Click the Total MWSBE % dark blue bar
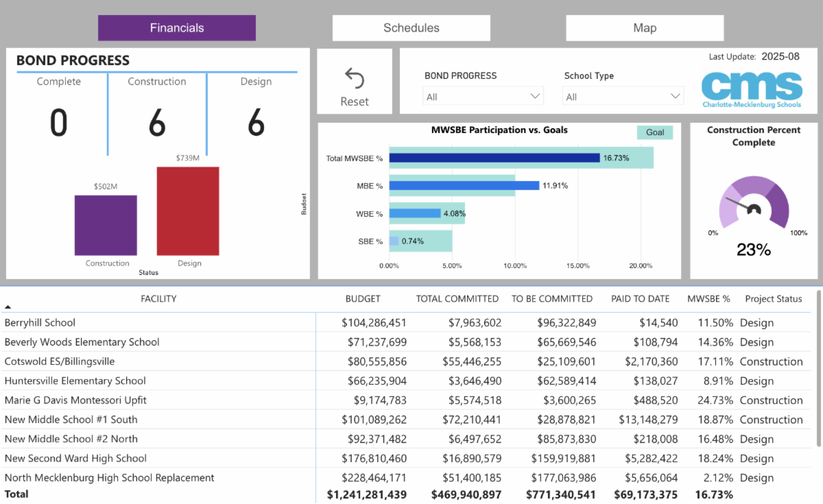823x504 pixels. point(494,158)
